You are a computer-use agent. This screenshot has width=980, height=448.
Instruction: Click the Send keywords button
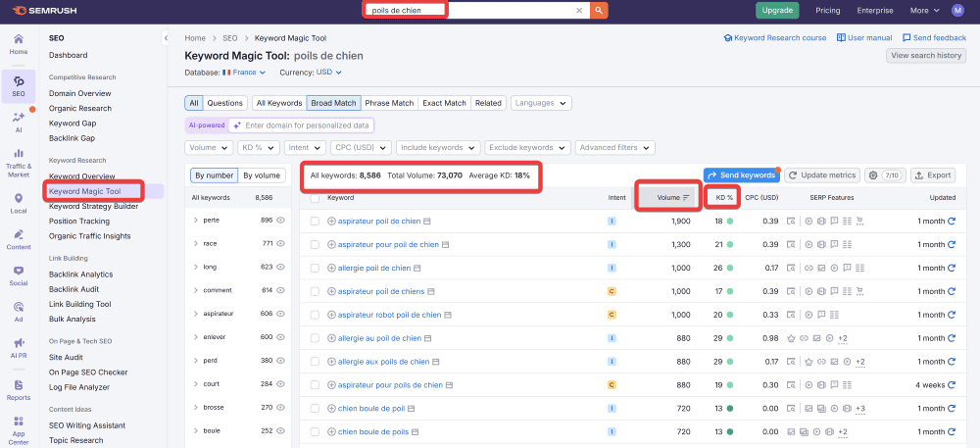(741, 175)
